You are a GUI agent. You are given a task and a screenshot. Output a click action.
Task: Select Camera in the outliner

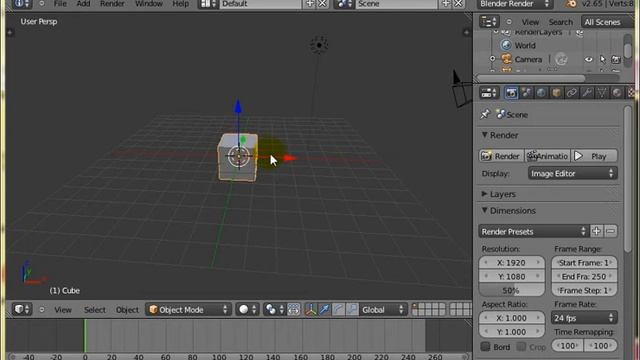coord(528,60)
